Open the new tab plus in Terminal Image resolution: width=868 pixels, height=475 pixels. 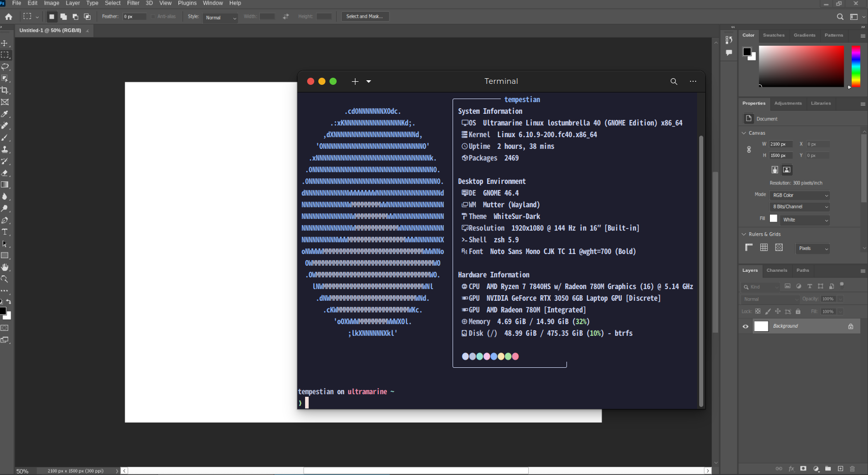coord(355,81)
